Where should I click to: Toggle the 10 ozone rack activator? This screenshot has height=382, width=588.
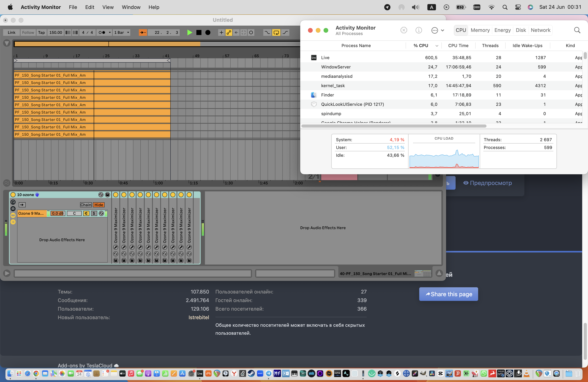pos(13,195)
